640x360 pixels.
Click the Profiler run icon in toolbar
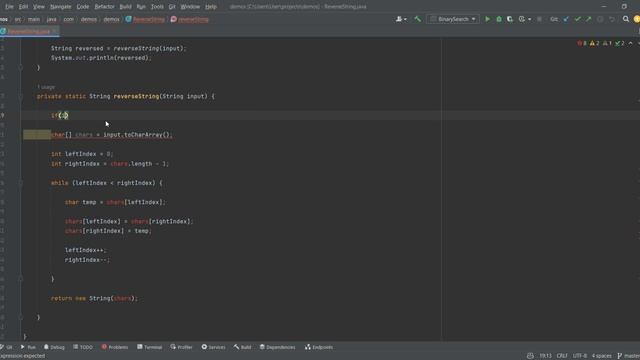522,19
